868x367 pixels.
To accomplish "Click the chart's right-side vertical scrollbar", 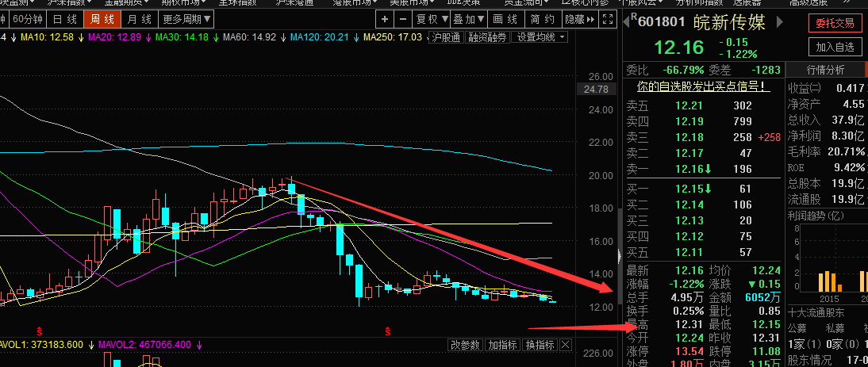I will pos(620,254).
